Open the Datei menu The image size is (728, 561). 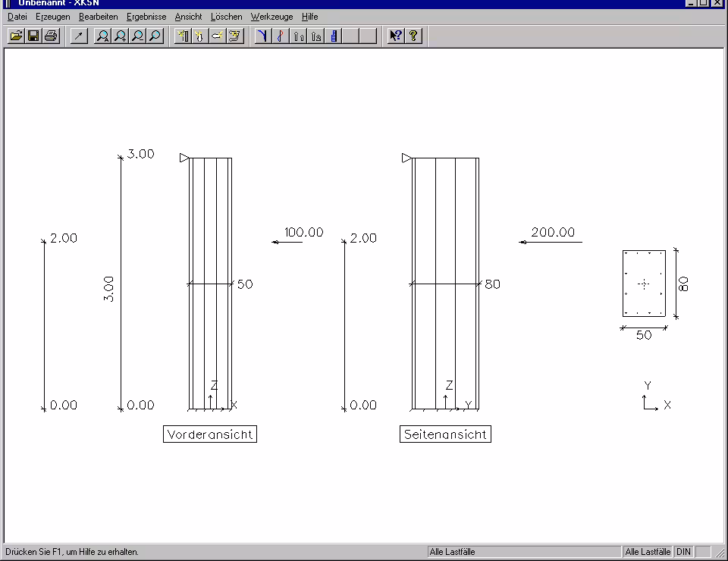click(17, 17)
